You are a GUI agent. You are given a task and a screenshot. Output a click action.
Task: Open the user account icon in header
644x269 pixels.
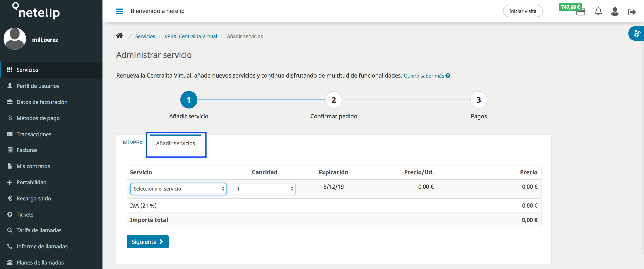coord(614,11)
